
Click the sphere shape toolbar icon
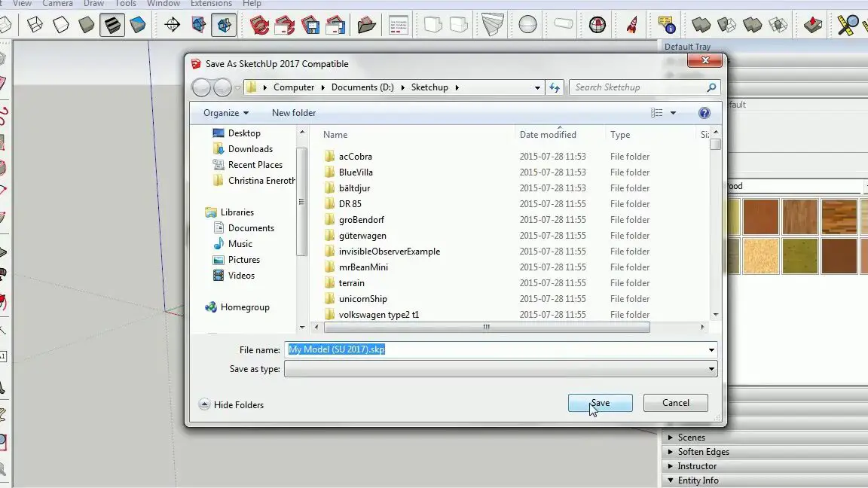pos(527,25)
